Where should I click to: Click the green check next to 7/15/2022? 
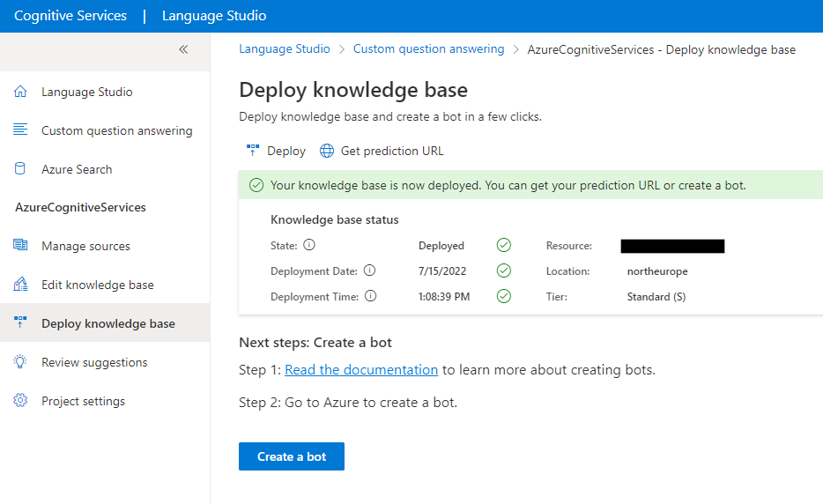pos(504,271)
